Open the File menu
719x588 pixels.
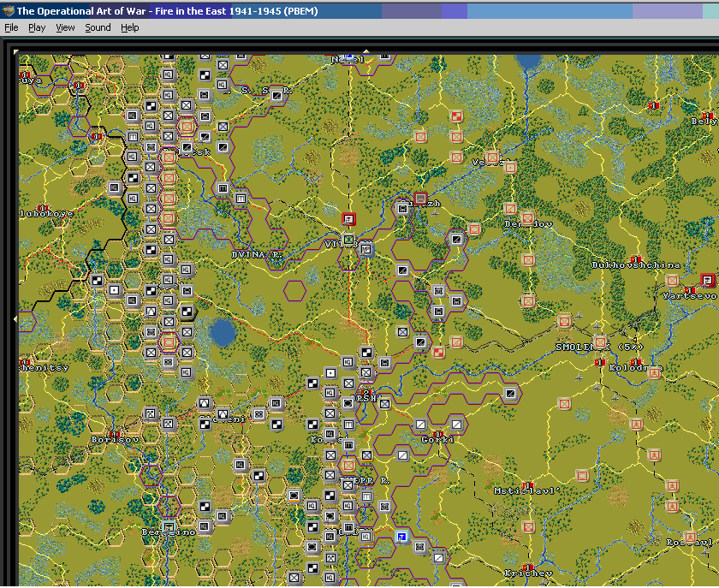11,27
